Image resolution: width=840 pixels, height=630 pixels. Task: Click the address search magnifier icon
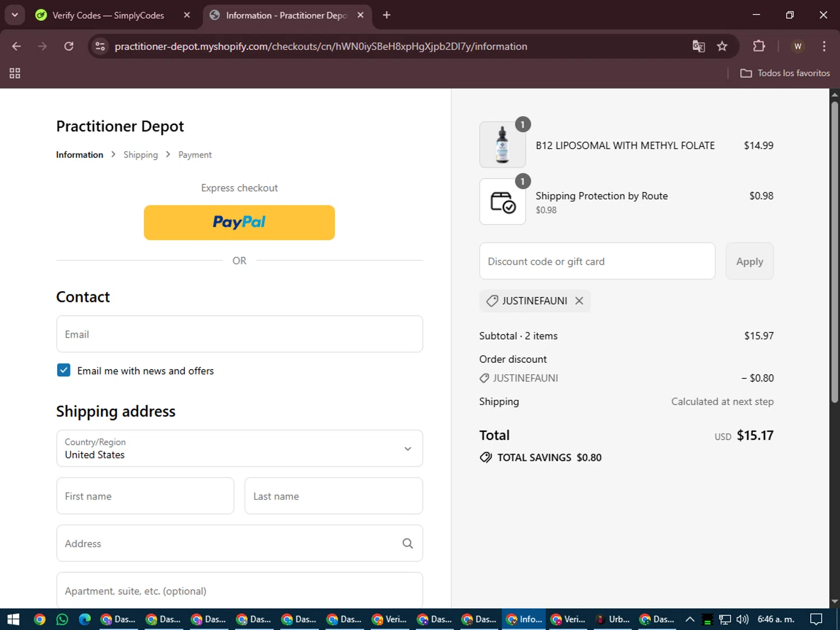408,543
